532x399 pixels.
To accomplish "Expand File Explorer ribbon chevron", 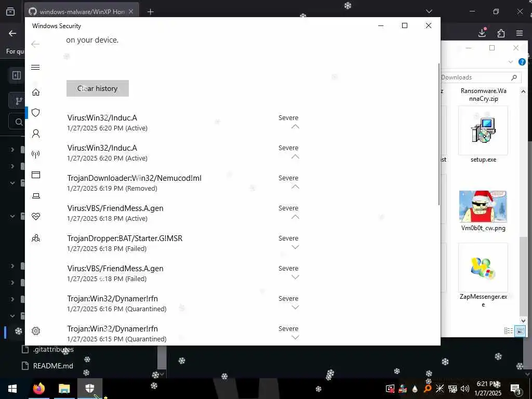I will click(x=511, y=62).
